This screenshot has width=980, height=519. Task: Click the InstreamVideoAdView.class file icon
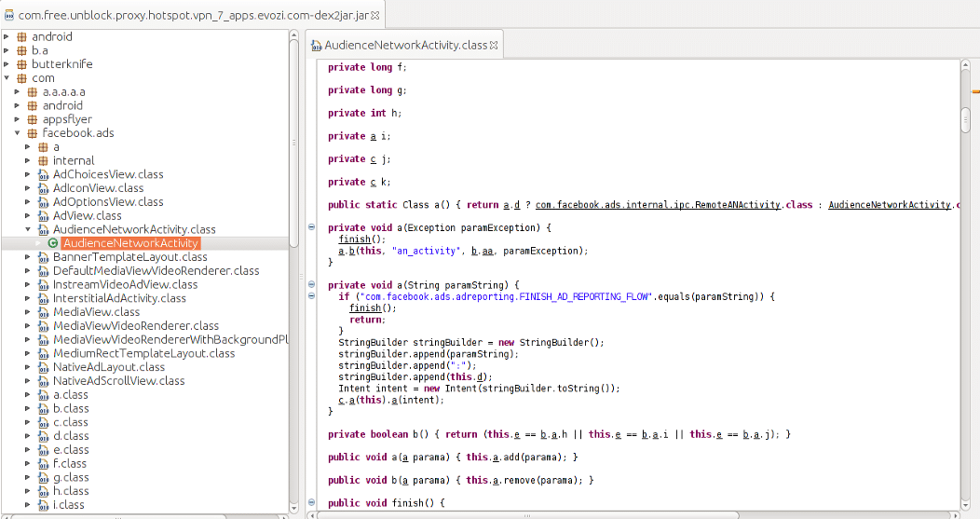(43, 284)
